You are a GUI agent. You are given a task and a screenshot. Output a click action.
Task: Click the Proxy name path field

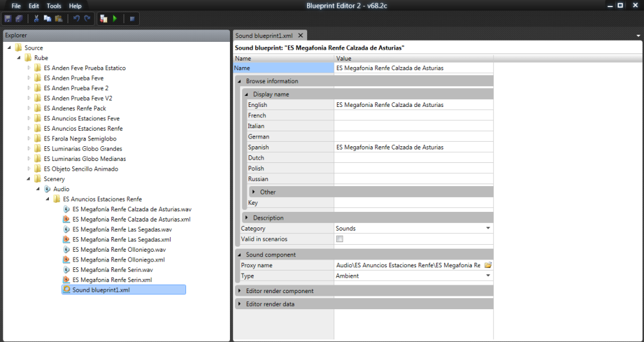coord(409,265)
